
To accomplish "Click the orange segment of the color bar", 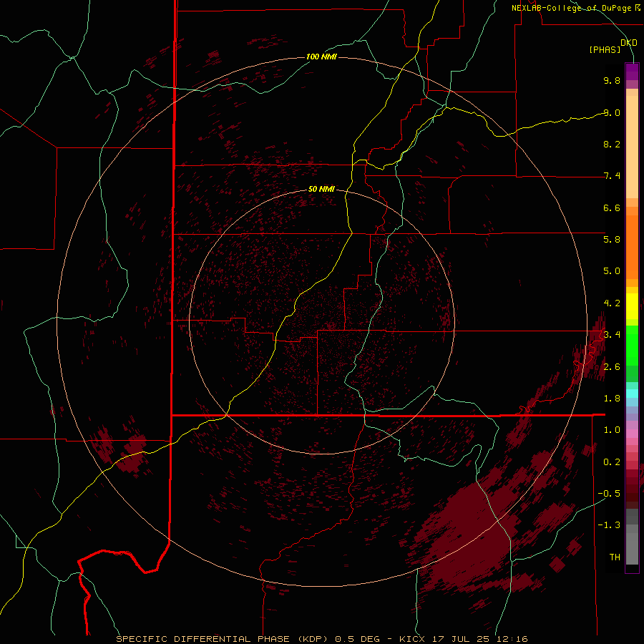I will [632, 248].
